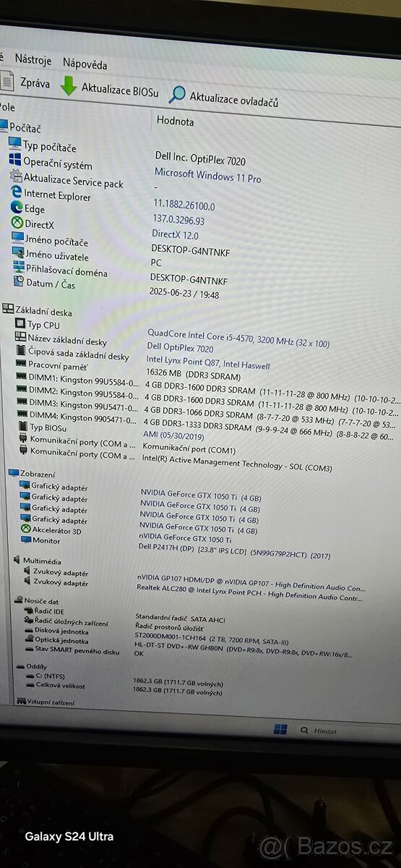This screenshot has width=401, height=868.
Task: Click the DirectX 12.0 value
Action: point(175,234)
